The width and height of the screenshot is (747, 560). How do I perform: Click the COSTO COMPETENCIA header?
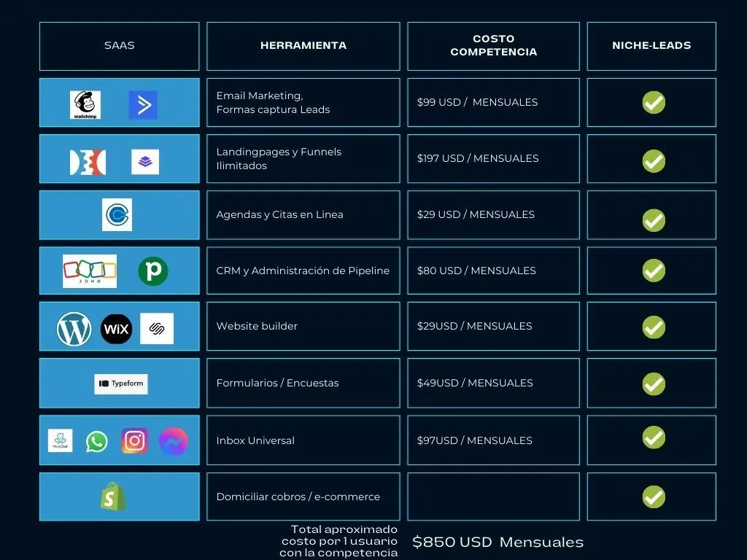coord(494,46)
